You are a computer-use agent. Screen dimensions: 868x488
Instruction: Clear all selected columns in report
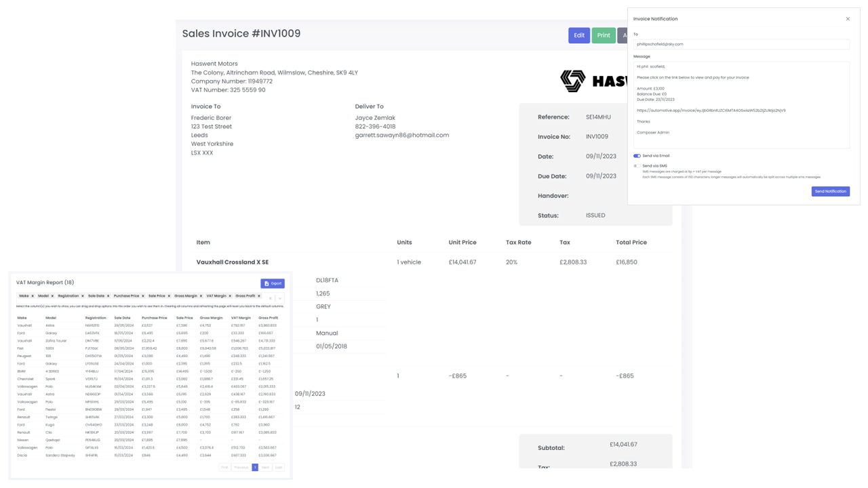270,298
